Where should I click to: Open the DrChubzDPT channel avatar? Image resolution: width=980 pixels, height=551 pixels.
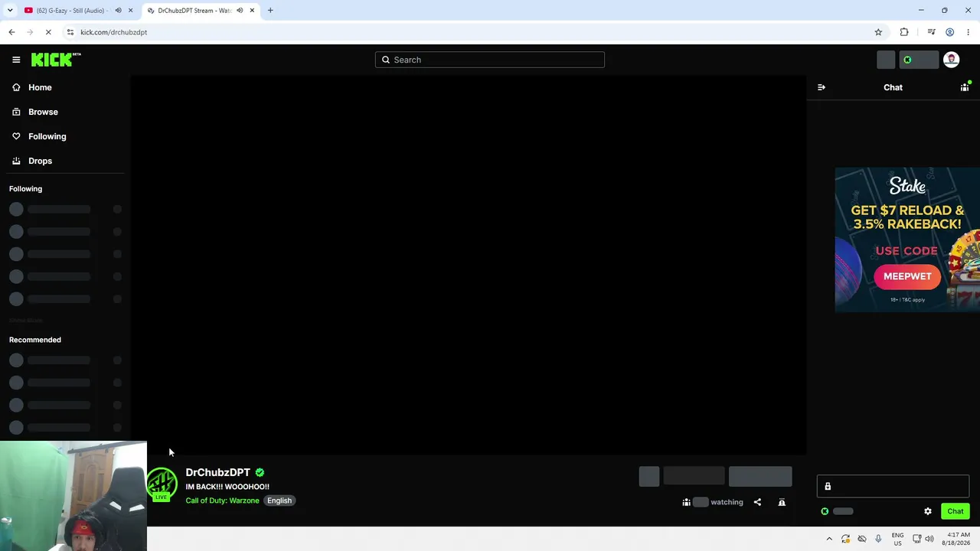(x=162, y=483)
